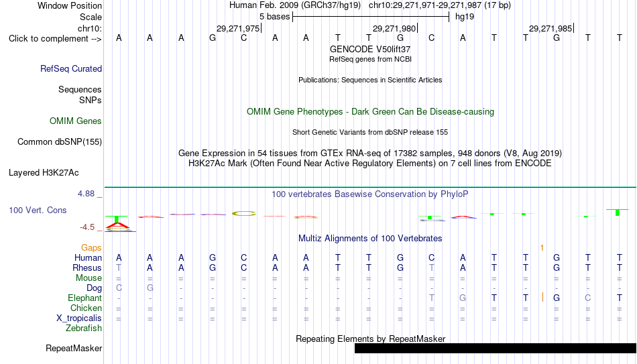Click 'Short Genetic Variants from dbSNP release 155'
Image resolution: width=637 pixels, height=364 pixels.
(370, 133)
